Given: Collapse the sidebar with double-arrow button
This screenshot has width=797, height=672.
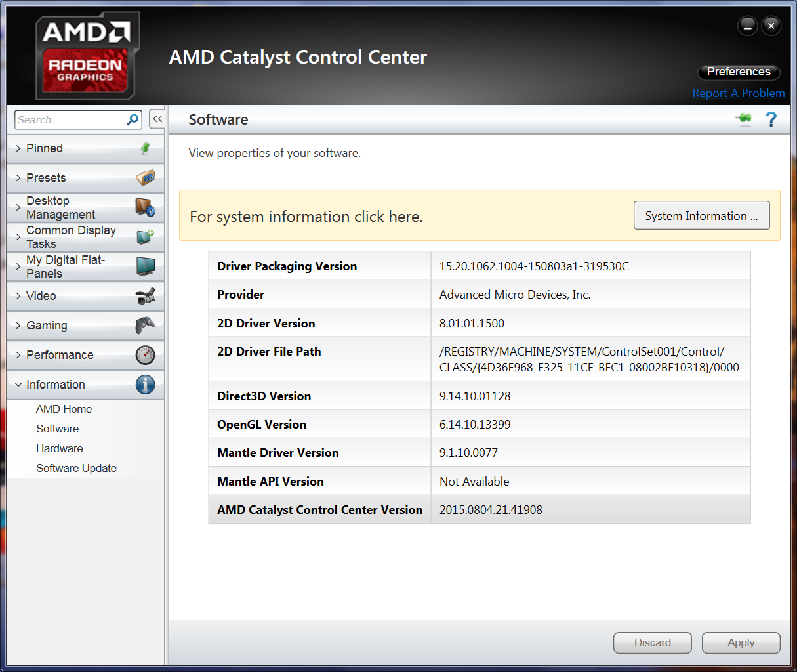Looking at the screenshot, I should [x=157, y=119].
